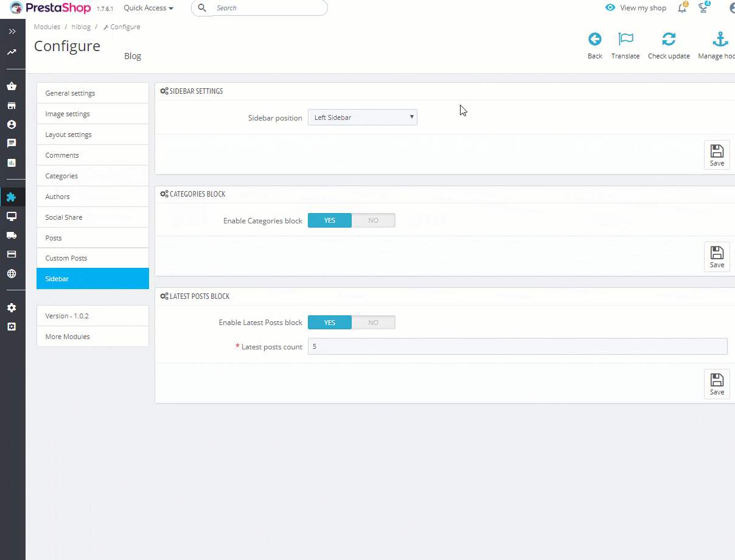735x560 pixels.
Task: Open the Quick Access dropdown
Action: (x=148, y=8)
